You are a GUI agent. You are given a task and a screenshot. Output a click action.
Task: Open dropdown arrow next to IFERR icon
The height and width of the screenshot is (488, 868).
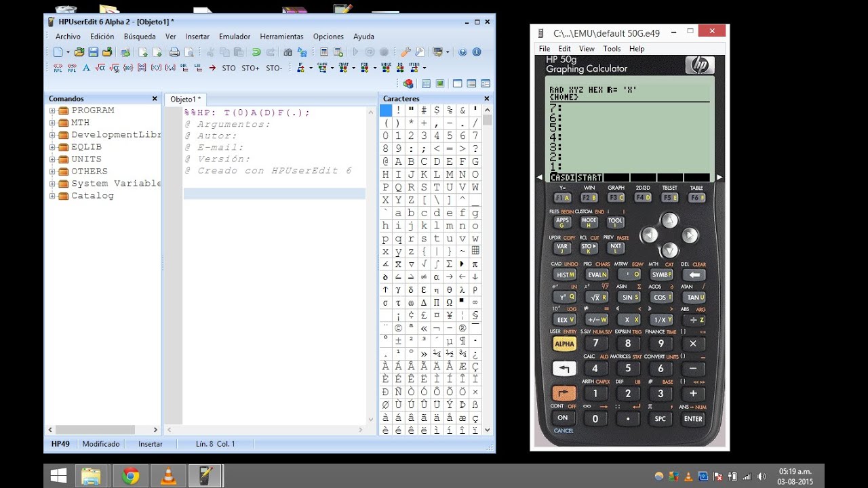(x=425, y=68)
